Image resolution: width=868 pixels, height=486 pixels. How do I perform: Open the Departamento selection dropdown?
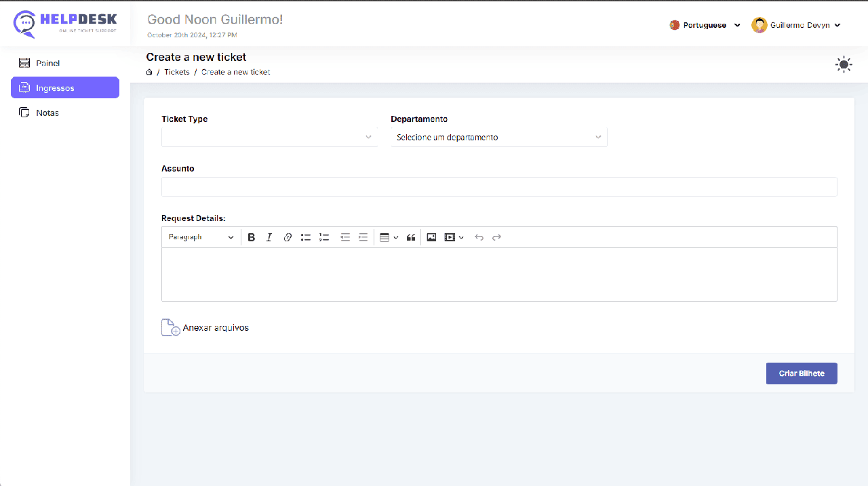pos(498,137)
